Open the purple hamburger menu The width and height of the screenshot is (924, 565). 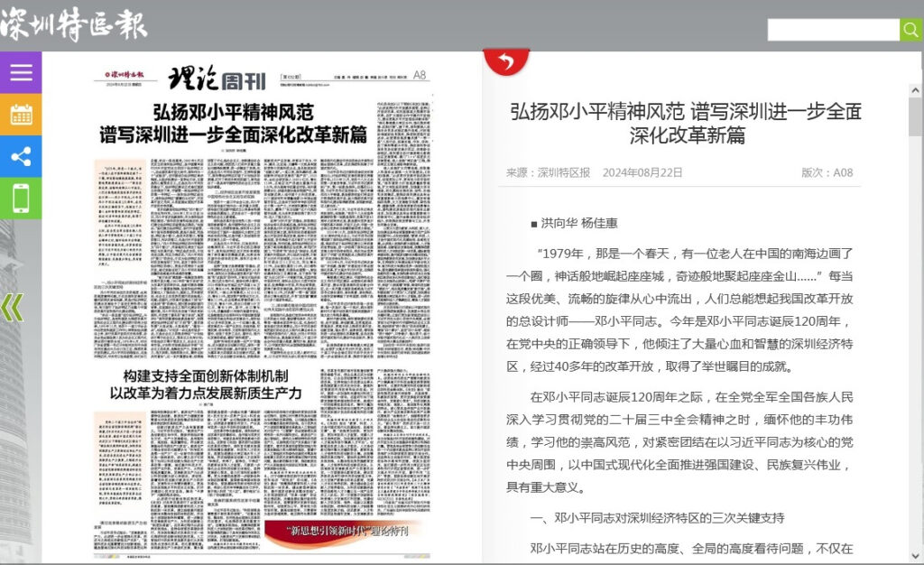click(x=21, y=73)
